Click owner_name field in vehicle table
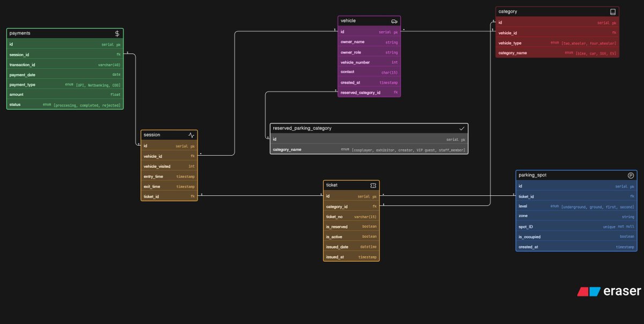Screen dimensions: 644x324 click(369, 42)
